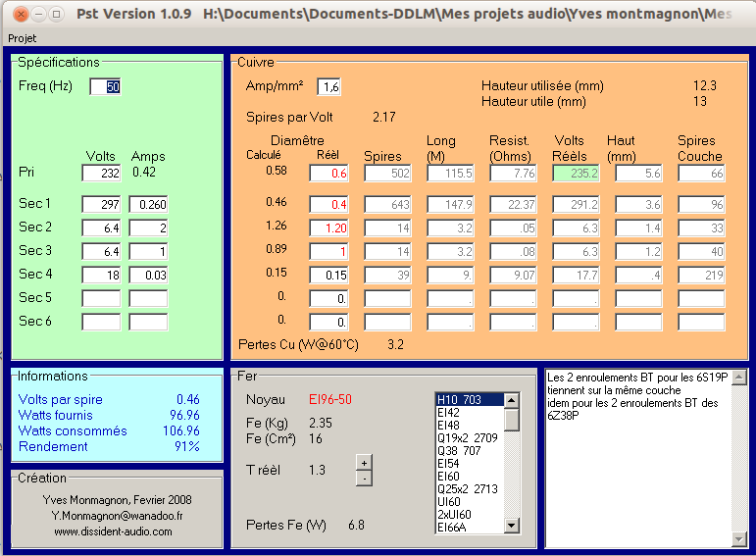The image size is (756, 556).
Task: Select Q38 707 in the core list
Action: coord(470,451)
